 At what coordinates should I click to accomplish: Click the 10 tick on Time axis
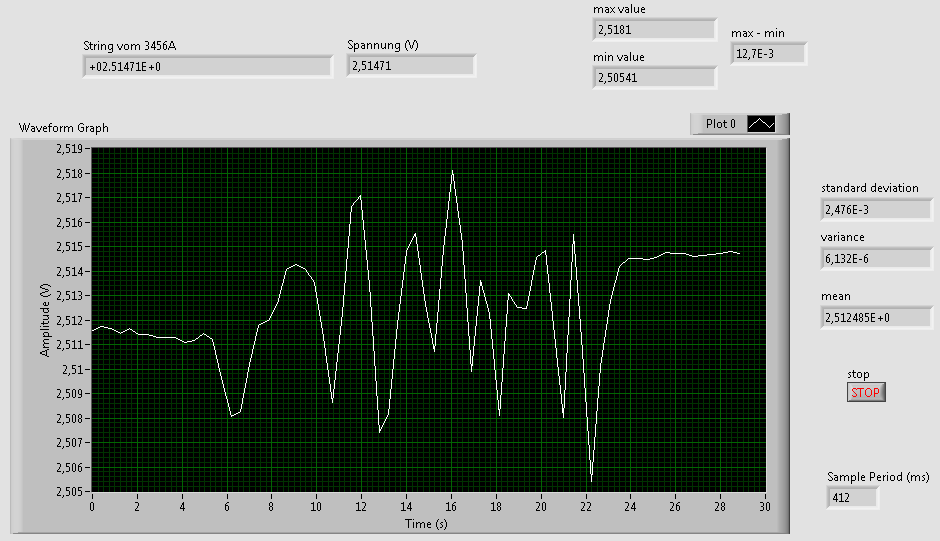click(316, 507)
